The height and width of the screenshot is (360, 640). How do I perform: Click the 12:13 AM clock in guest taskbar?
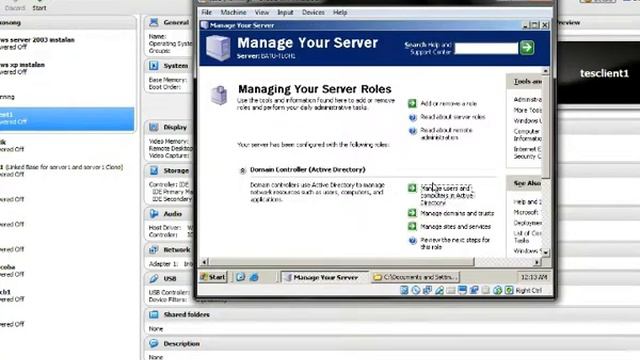pyautogui.click(x=534, y=277)
